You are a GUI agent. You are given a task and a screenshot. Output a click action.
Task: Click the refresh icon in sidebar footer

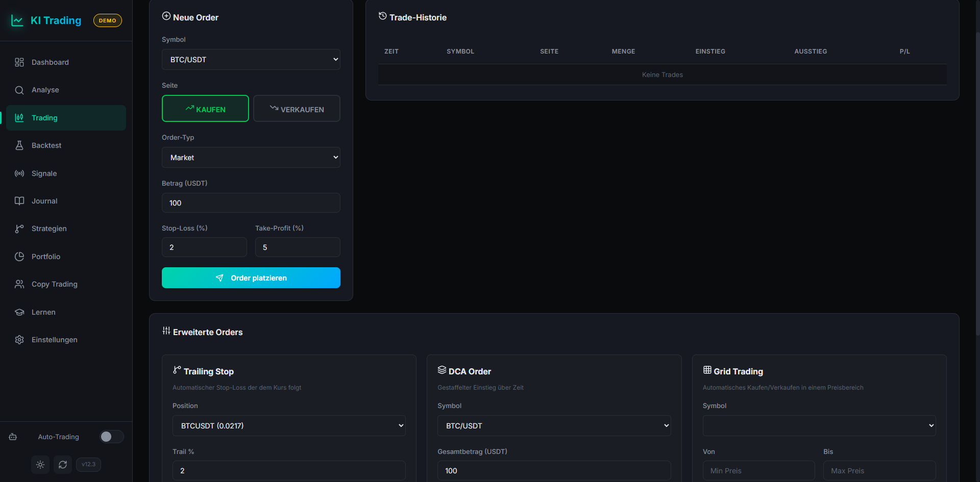pos(63,465)
